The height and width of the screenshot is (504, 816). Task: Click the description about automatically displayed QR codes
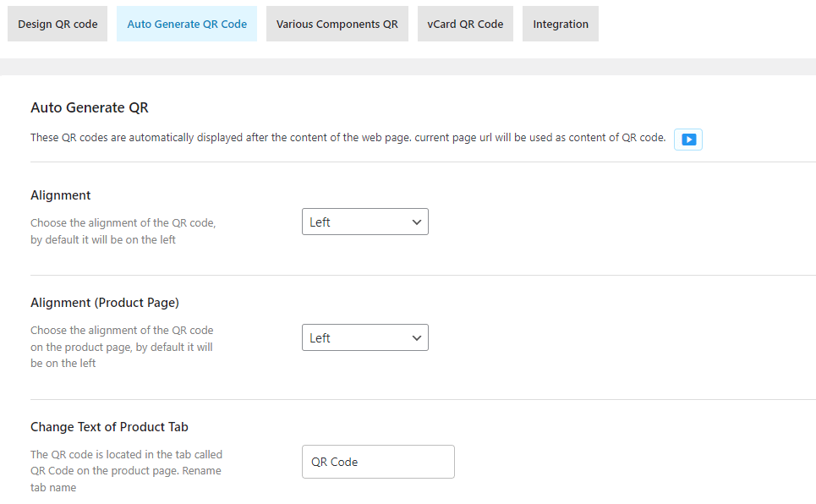[x=348, y=138]
